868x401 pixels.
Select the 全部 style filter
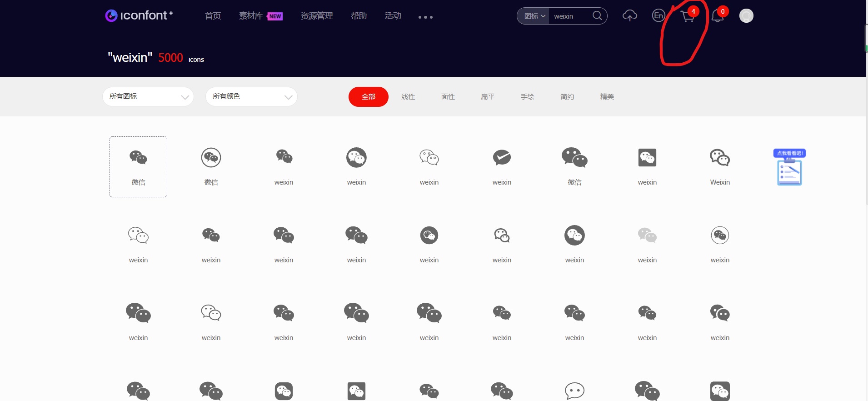(369, 97)
